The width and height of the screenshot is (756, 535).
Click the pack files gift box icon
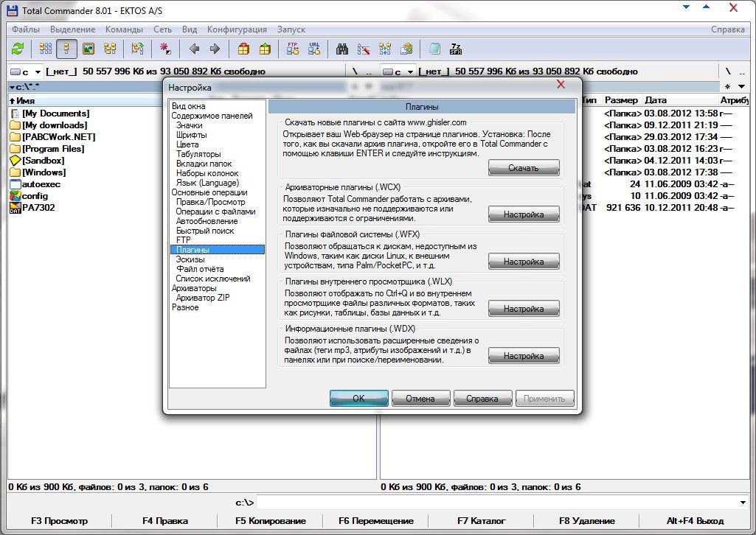[243, 49]
